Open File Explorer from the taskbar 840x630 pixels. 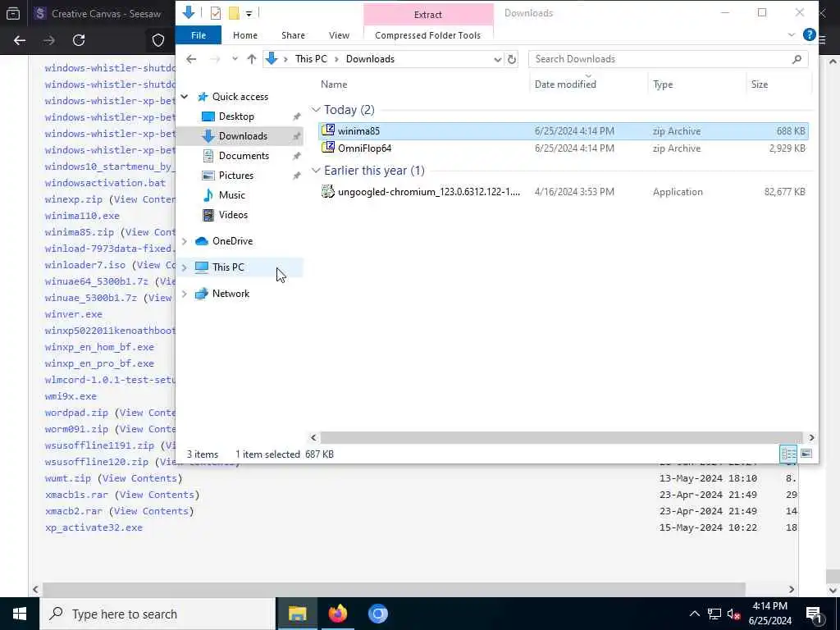point(297,614)
